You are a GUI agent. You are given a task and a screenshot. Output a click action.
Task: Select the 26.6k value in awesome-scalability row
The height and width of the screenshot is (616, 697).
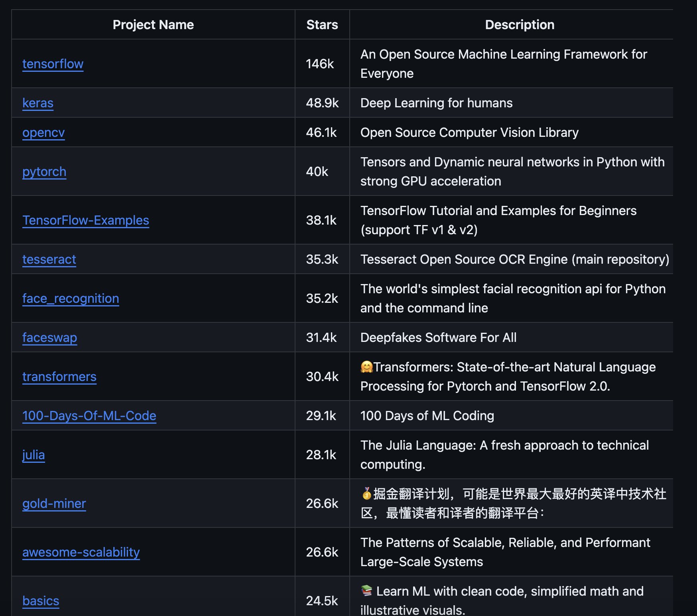click(322, 552)
